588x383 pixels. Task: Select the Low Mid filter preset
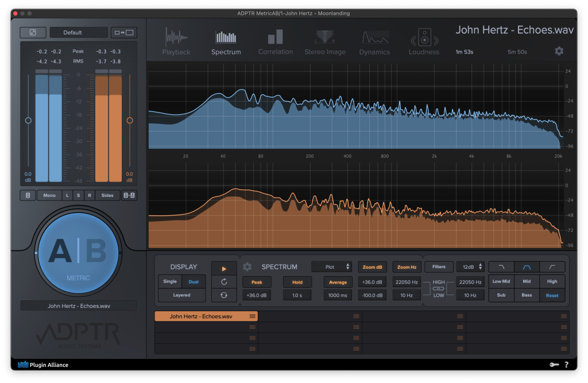[501, 281]
